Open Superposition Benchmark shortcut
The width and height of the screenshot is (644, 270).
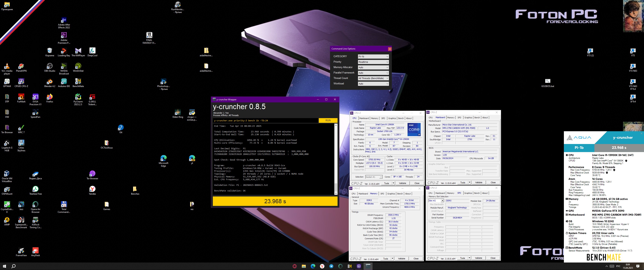pos(21,222)
